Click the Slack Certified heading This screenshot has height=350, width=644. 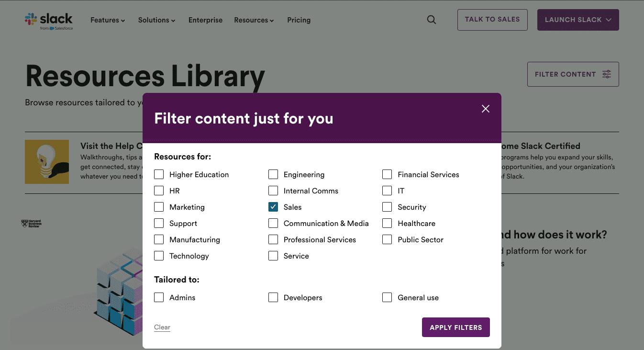541,146
